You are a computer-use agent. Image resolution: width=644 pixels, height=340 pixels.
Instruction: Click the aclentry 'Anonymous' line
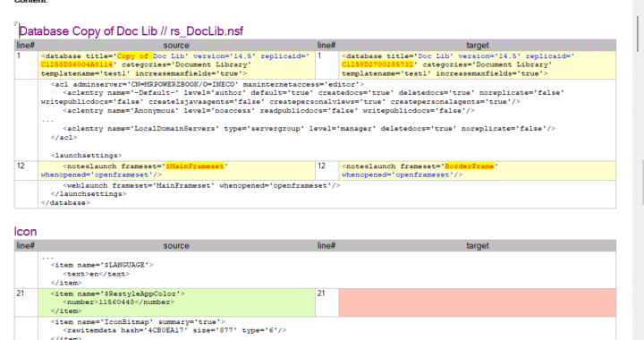(269, 110)
